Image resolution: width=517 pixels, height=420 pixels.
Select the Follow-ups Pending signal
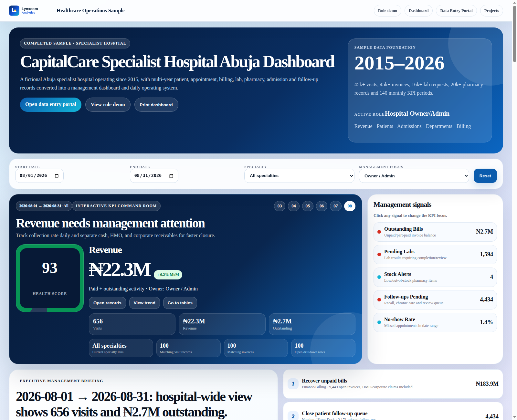click(435, 300)
